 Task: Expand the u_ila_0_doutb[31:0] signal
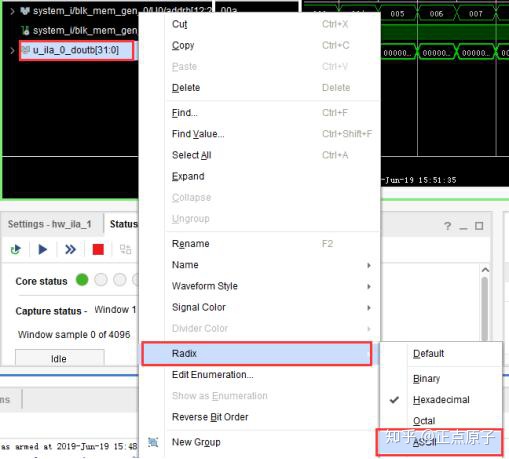12,50
